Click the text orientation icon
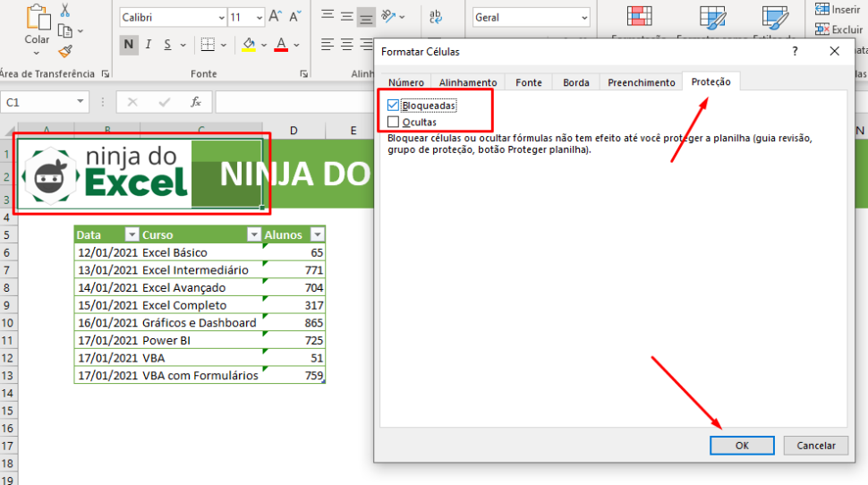 pyautogui.click(x=388, y=17)
